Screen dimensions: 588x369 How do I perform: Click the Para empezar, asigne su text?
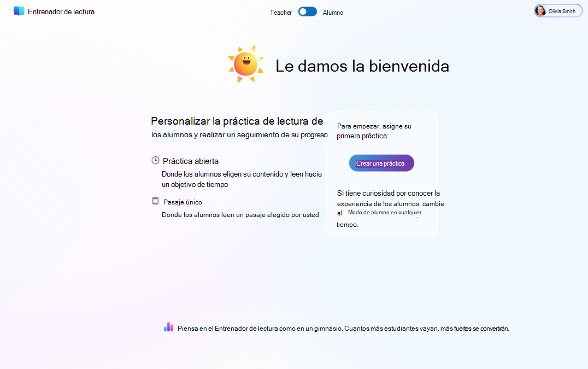coord(374,126)
